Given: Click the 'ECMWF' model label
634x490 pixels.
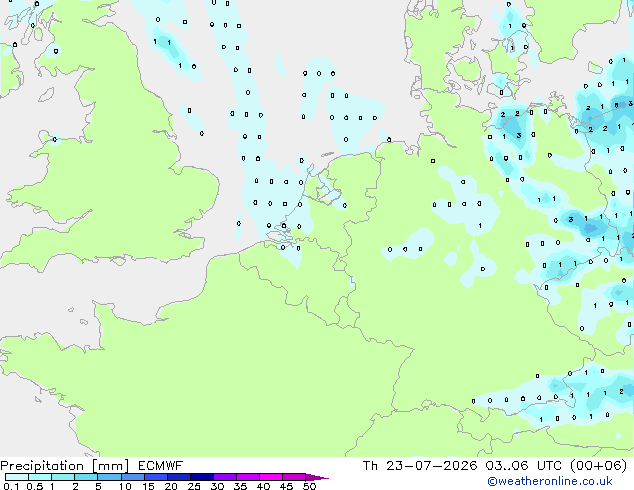Looking at the screenshot, I should (x=161, y=466).
